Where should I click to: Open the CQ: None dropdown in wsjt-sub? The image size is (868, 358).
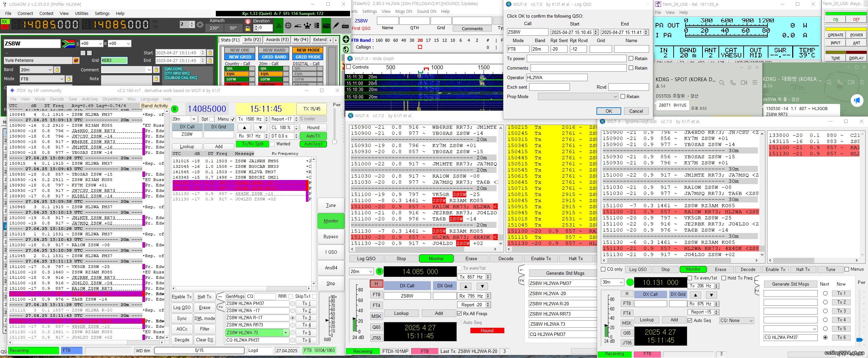(x=736, y=320)
